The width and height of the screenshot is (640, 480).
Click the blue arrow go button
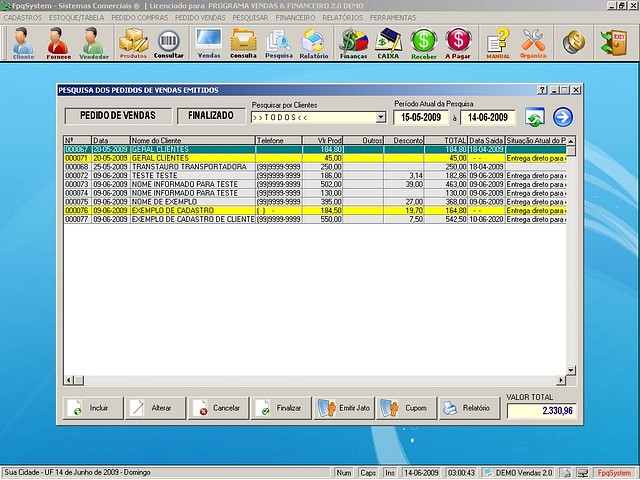(x=562, y=117)
